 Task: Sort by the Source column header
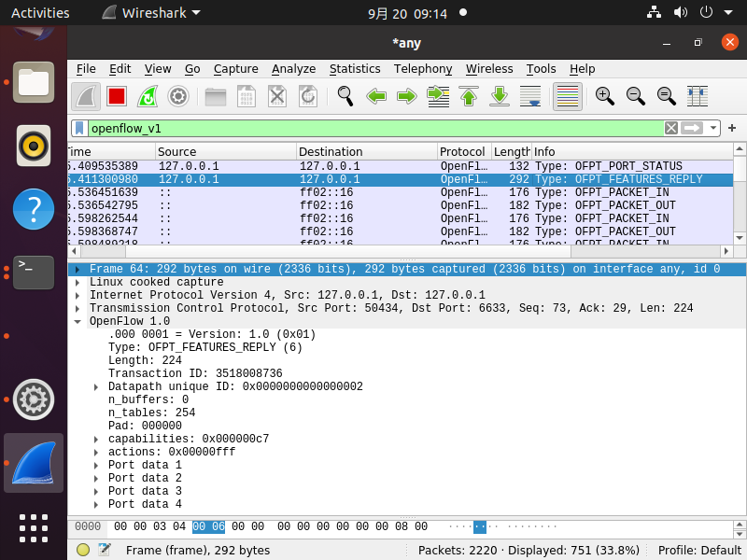(226, 151)
